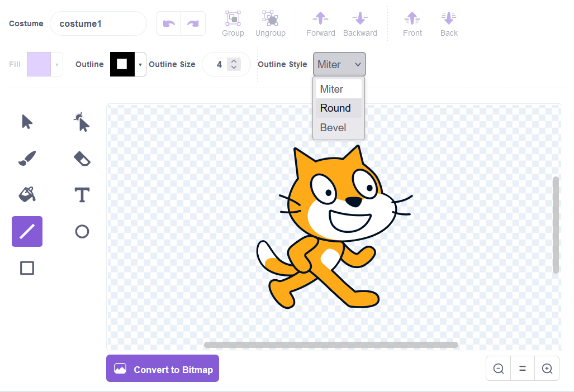Select the arrow Select tool
The image size is (574, 392).
coord(27,122)
